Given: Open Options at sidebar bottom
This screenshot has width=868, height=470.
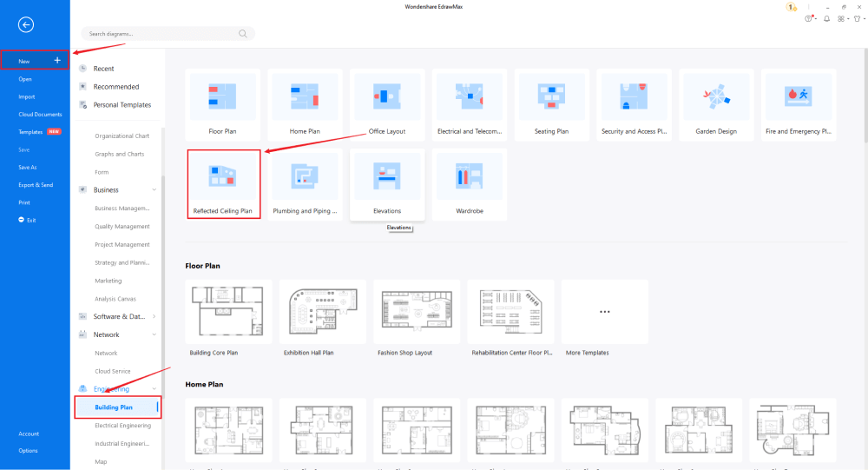Looking at the screenshot, I should [29, 451].
